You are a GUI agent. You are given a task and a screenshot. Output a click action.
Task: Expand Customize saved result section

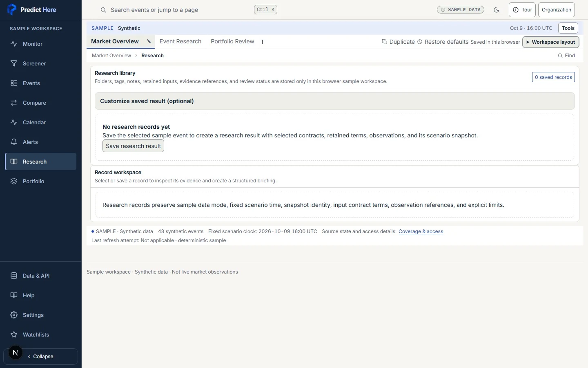[x=335, y=101]
